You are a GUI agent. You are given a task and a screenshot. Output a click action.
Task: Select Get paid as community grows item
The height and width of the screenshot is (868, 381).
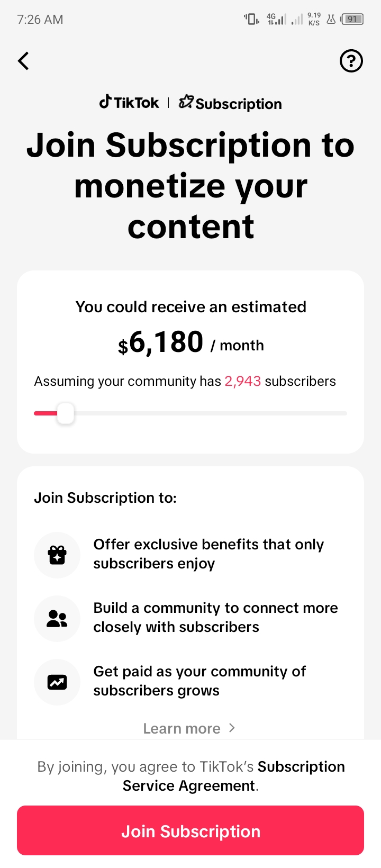tap(190, 681)
